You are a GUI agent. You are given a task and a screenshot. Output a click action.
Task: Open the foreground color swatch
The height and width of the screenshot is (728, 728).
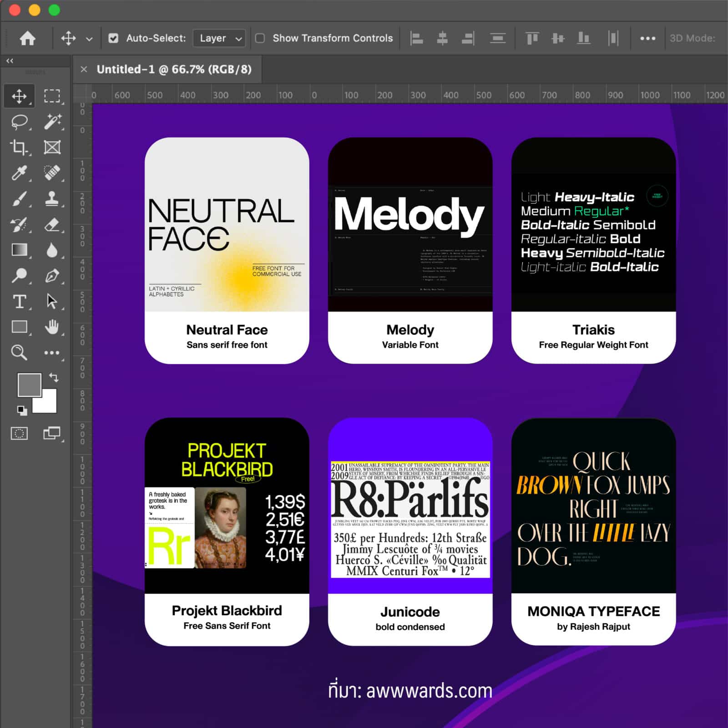pyautogui.click(x=29, y=384)
